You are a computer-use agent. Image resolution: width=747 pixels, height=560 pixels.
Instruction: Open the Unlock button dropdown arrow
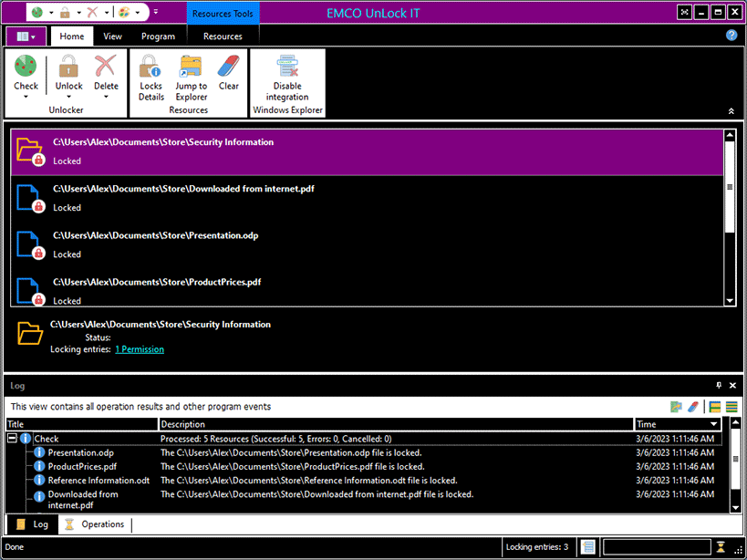[x=68, y=98]
